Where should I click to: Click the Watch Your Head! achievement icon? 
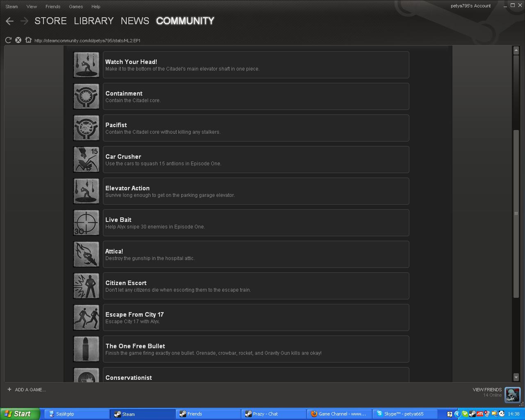[x=86, y=65]
